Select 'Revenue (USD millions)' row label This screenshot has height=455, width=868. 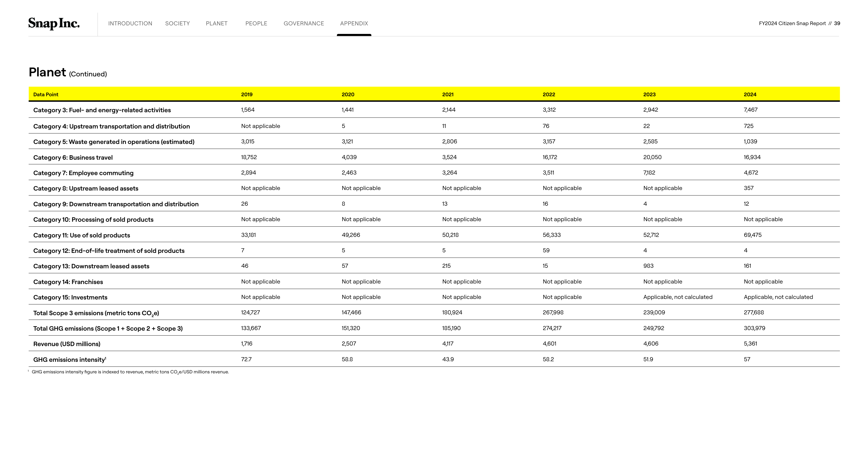coord(67,344)
